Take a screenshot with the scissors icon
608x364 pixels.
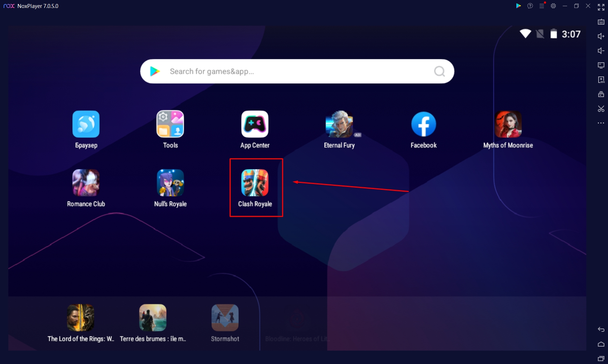[601, 109]
